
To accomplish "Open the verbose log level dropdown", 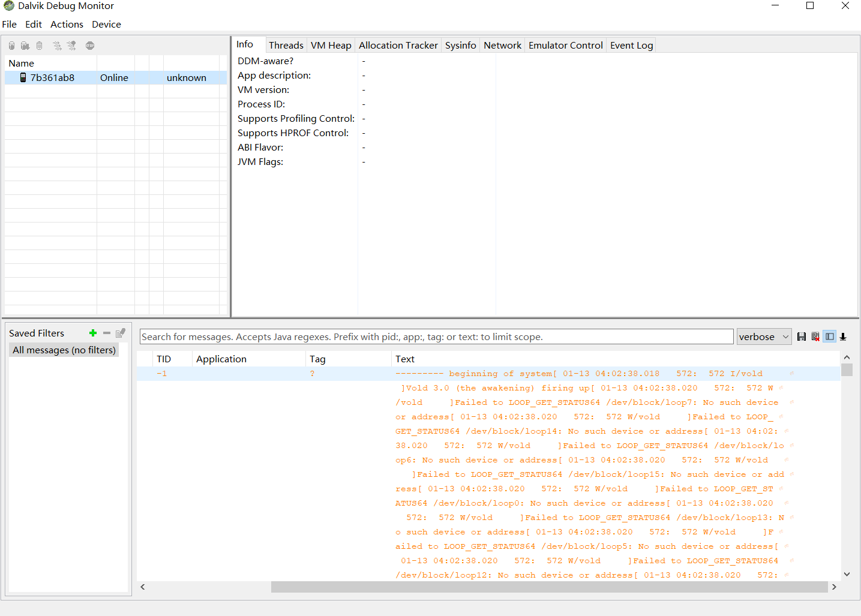I will pyautogui.click(x=764, y=336).
